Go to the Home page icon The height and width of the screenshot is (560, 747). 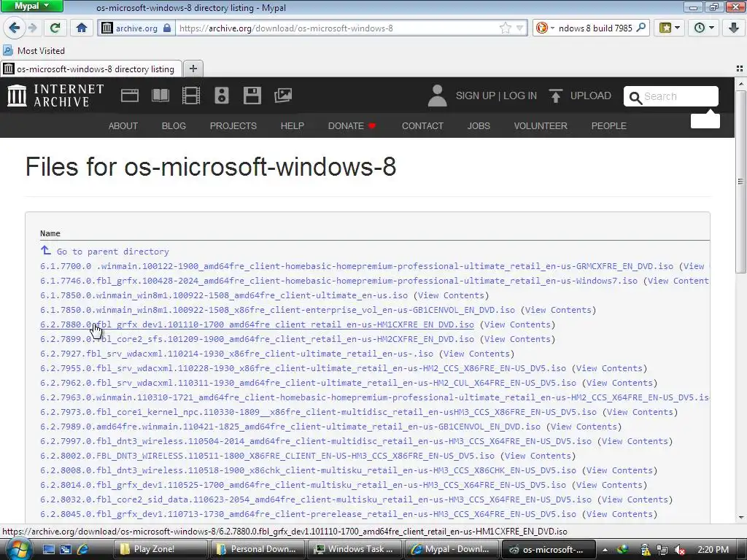click(x=82, y=28)
